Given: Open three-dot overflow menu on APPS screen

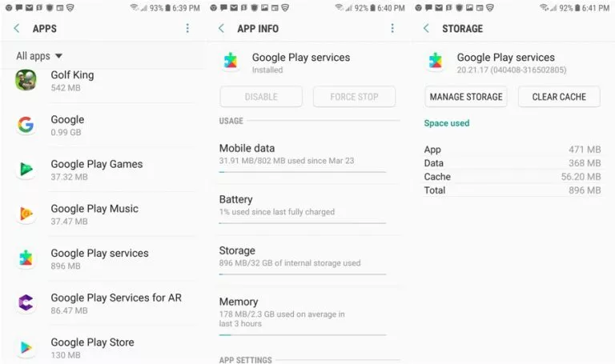Looking at the screenshot, I should [187, 28].
